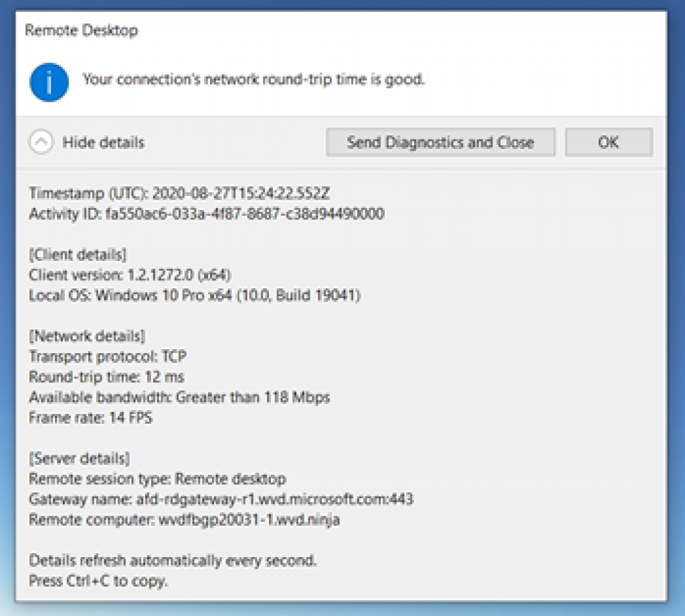The image size is (685, 616).
Task: Click the blue information icon
Action: pyautogui.click(x=49, y=82)
